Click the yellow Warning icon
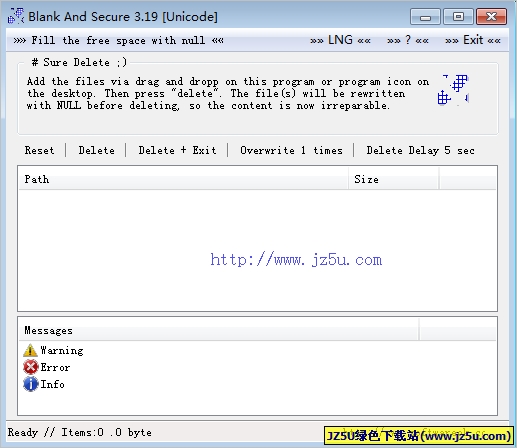The width and height of the screenshot is (517, 448). [x=30, y=350]
